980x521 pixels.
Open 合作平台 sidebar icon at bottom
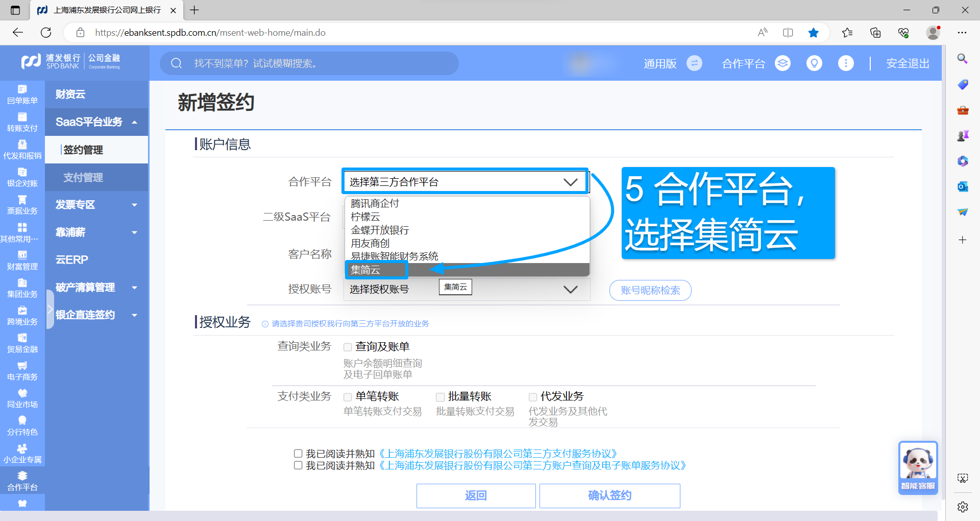tap(22, 481)
